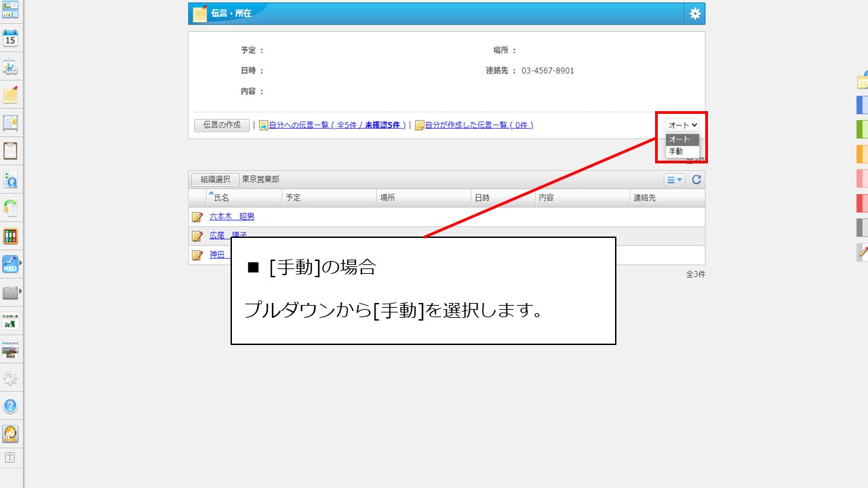
Task: Select the blue color swatch on the right edge
Action: [861, 105]
